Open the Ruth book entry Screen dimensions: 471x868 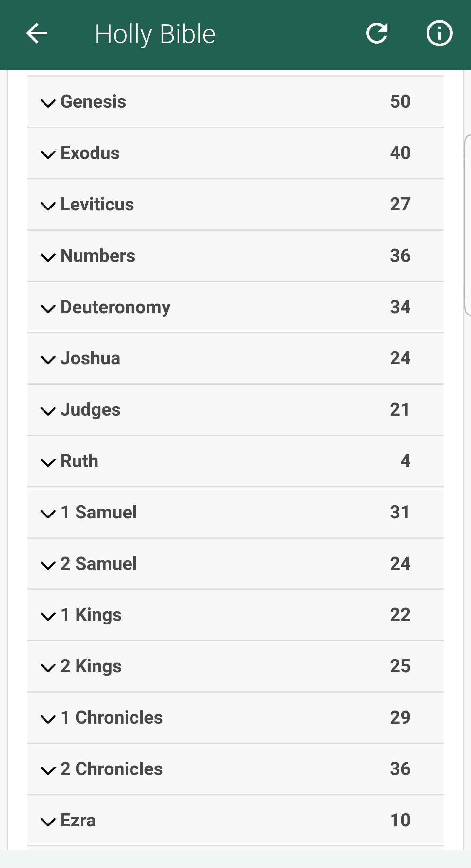(x=235, y=461)
